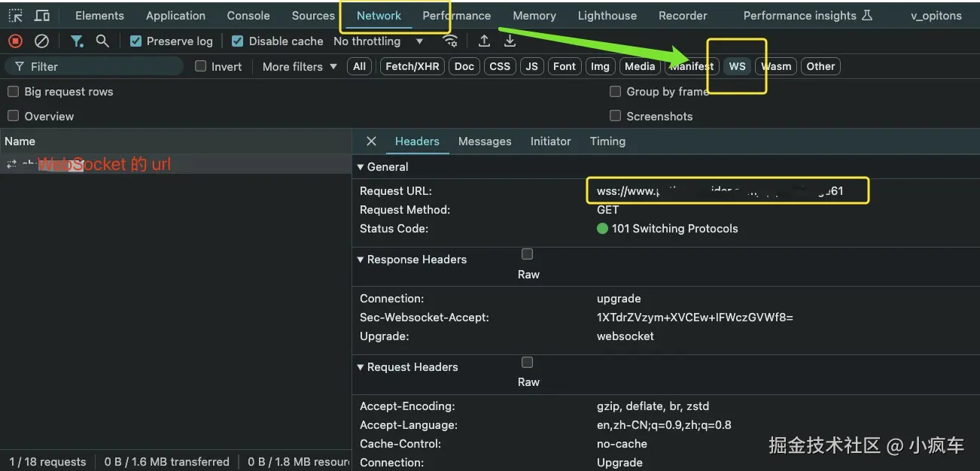Image resolution: width=980 pixels, height=471 pixels.
Task: Open network conditions wifi icon
Action: (x=450, y=41)
